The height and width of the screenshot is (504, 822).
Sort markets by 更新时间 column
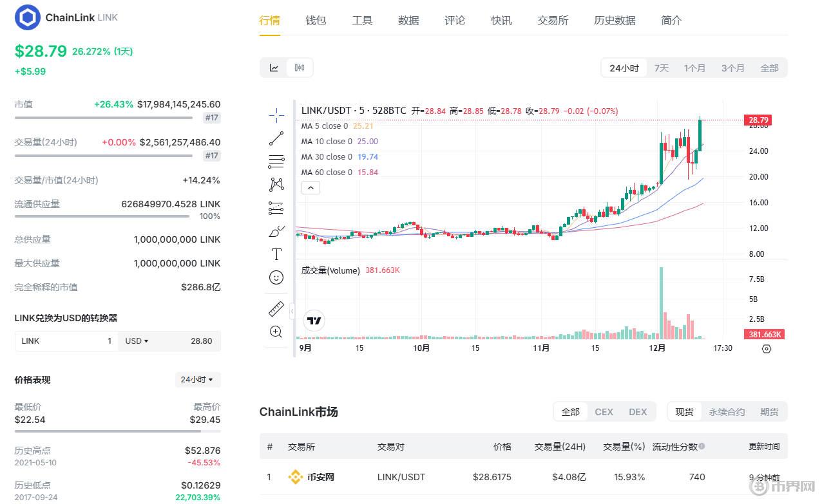point(764,447)
